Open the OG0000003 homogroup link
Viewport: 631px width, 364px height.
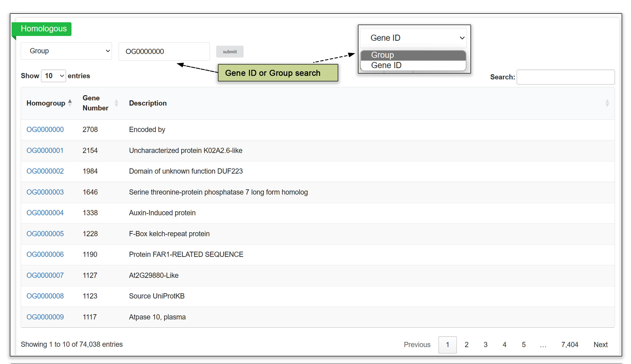(x=45, y=192)
